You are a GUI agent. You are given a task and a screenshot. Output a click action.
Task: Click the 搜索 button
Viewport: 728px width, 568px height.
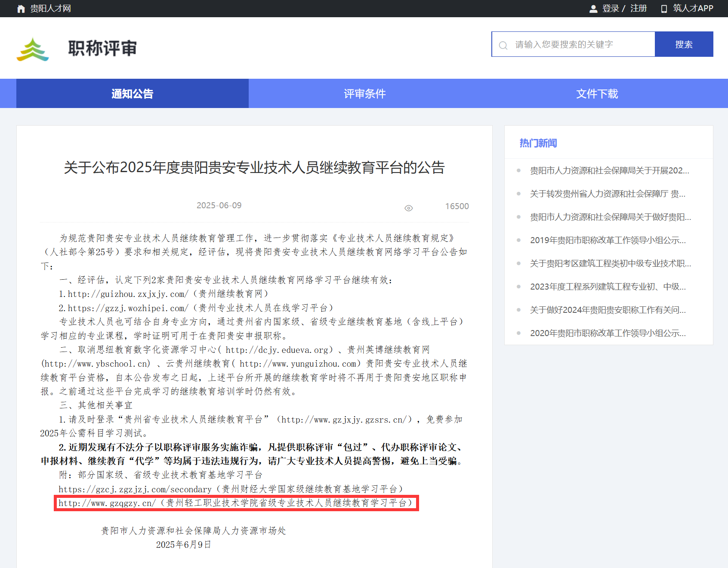tap(684, 44)
